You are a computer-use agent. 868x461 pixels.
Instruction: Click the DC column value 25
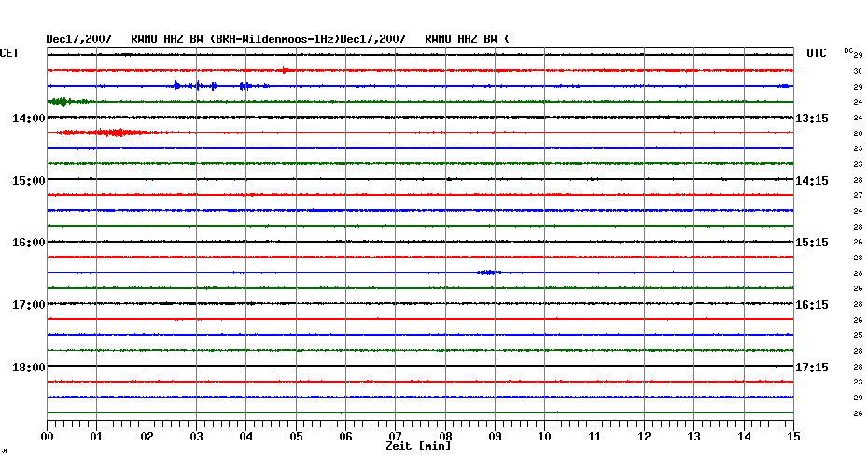point(858,335)
